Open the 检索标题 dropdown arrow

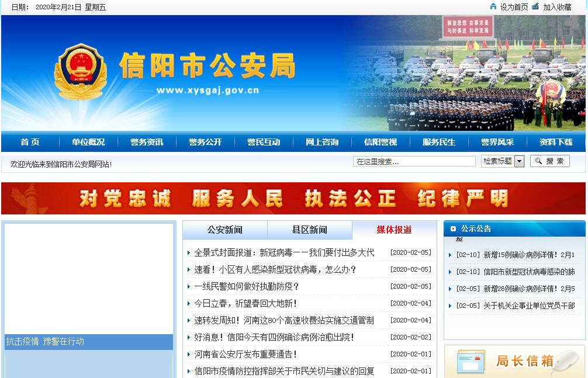pos(519,161)
